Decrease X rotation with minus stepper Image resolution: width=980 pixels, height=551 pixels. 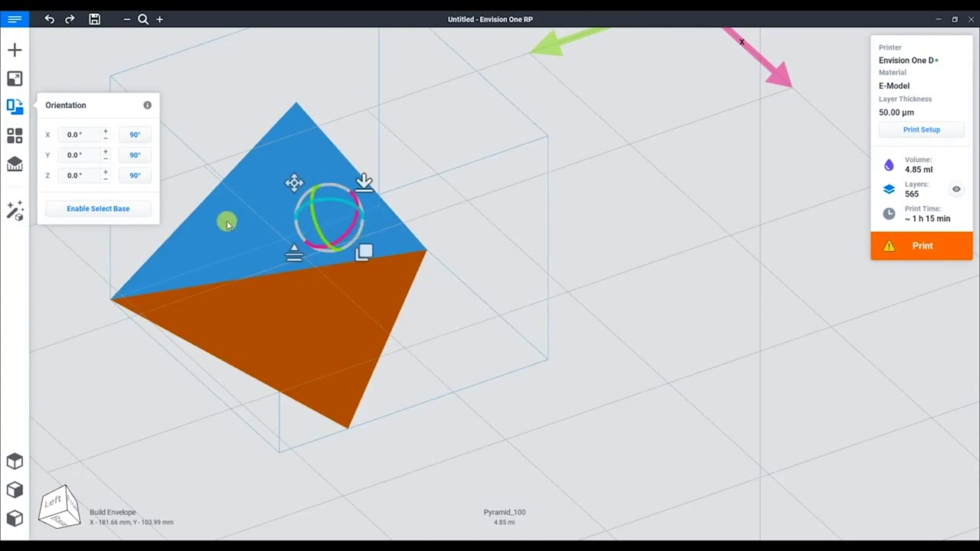(x=106, y=139)
